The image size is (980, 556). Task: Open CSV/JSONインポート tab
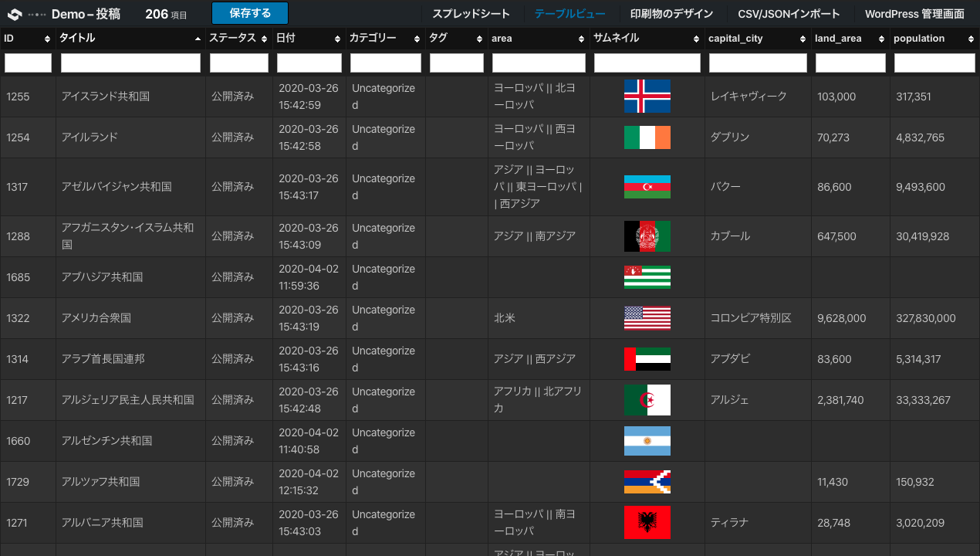(x=789, y=14)
